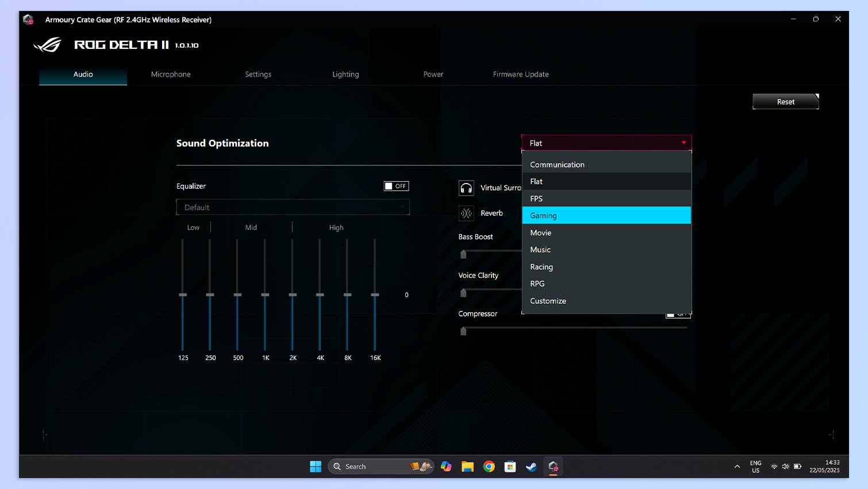This screenshot has width=868, height=489.
Task: Toggle the Equalizer switch on
Action: pyautogui.click(x=396, y=186)
